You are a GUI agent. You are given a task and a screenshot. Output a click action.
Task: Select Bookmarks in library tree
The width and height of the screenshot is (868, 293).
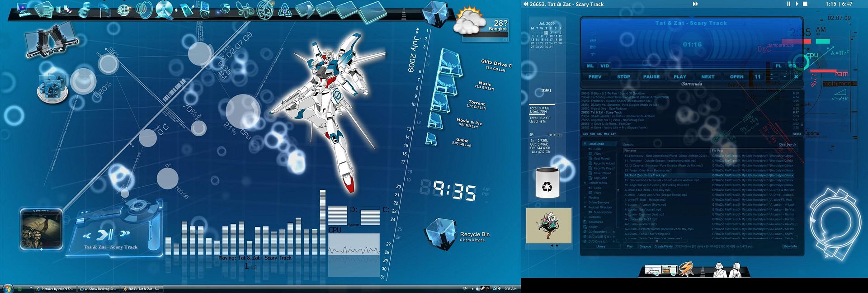pyautogui.click(x=595, y=222)
